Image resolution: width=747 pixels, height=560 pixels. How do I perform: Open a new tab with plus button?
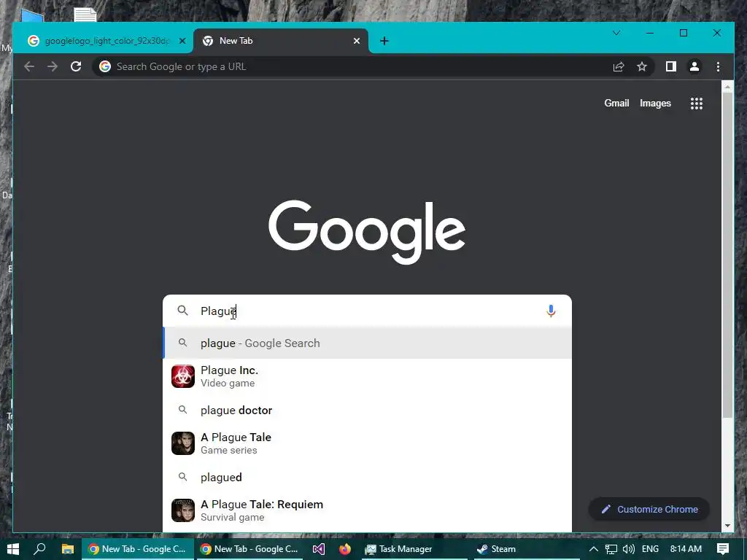(x=384, y=41)
